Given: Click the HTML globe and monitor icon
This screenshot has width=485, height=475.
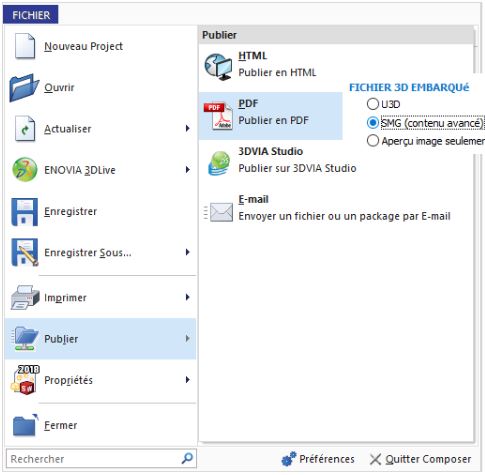Looking at the screenshot, I should pyautogui.click(x=218, y=67).
